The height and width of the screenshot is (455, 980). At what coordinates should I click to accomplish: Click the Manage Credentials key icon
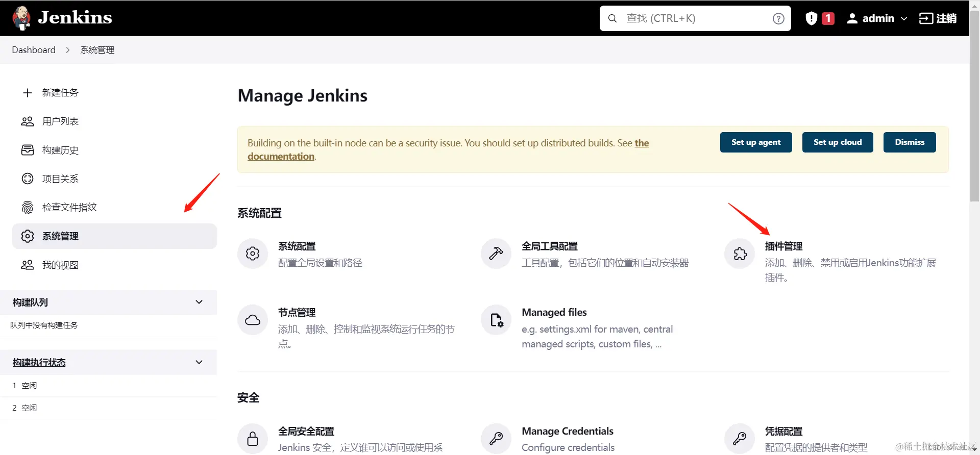(x=496, y=439)
